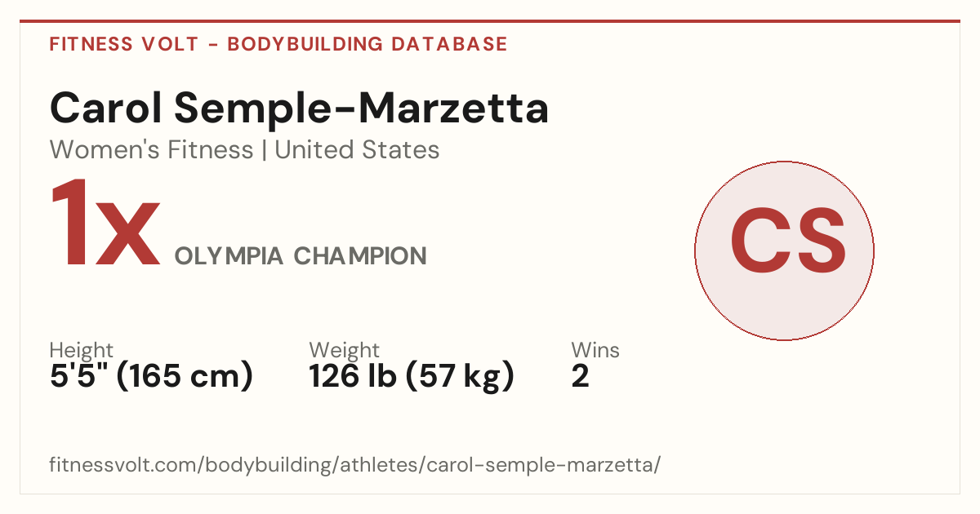The image size is (980, 514).
Task: Click the red divider line atop card
Action: (490, 21)
